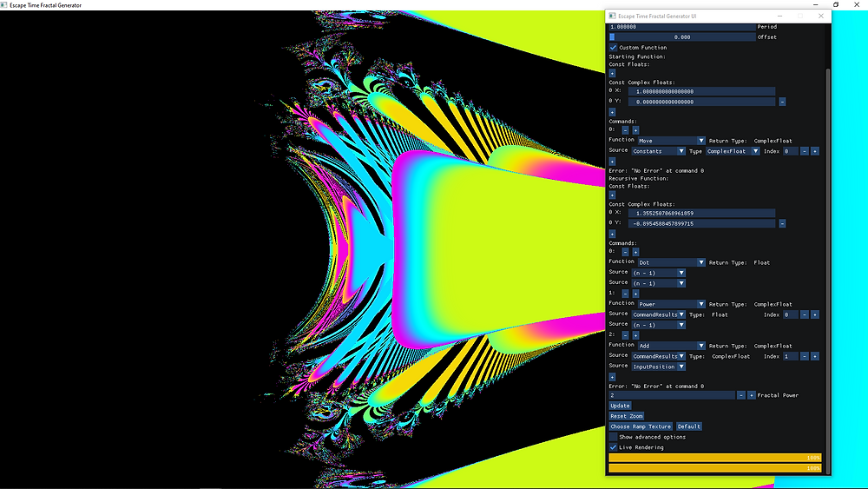Increase the Index in the Add CommandResults row
The height and width of the screenshot is (489, 868).
(815, 356)
